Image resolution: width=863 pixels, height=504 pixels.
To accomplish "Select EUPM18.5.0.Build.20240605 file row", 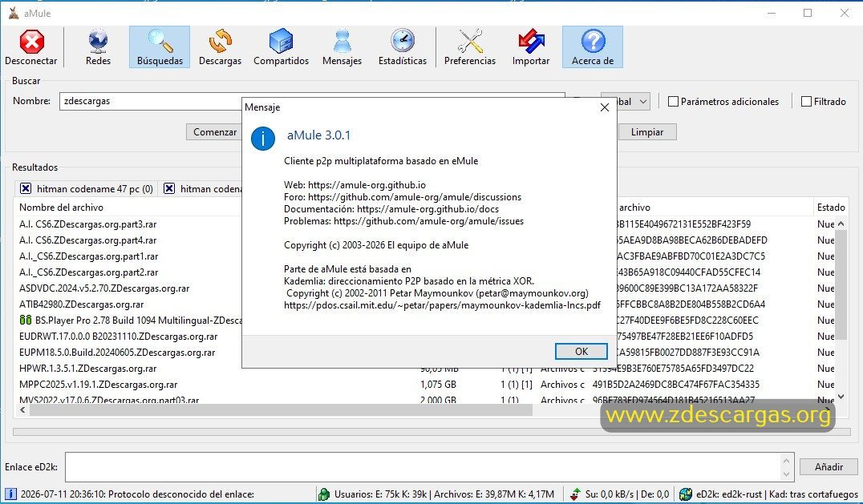I will [117, 353].
